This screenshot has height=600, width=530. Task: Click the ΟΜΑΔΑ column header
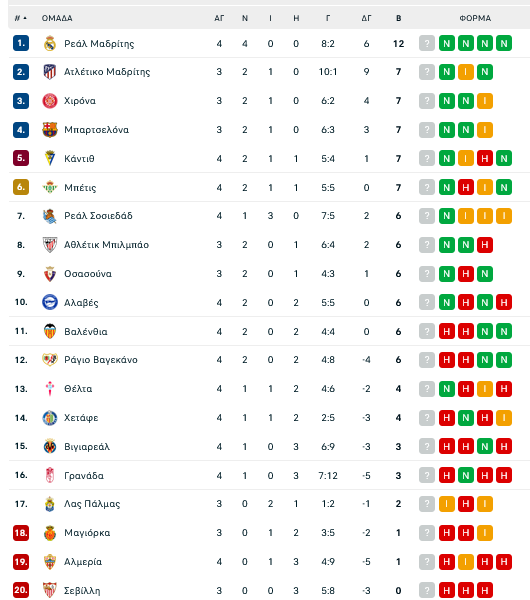tap(57, 18)
